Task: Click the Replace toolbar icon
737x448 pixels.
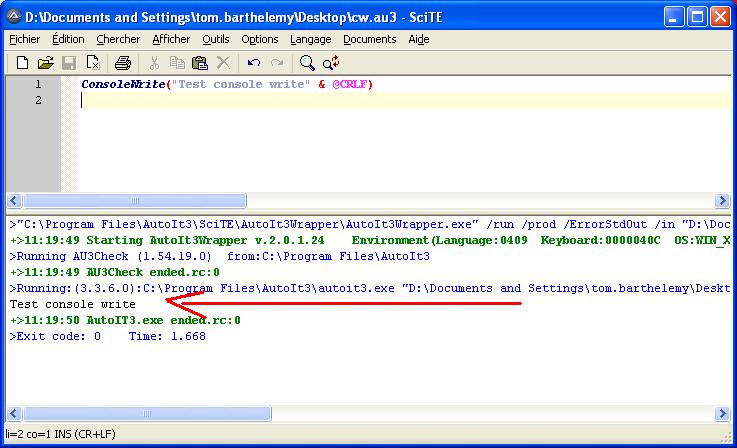Action: [331, 63]
